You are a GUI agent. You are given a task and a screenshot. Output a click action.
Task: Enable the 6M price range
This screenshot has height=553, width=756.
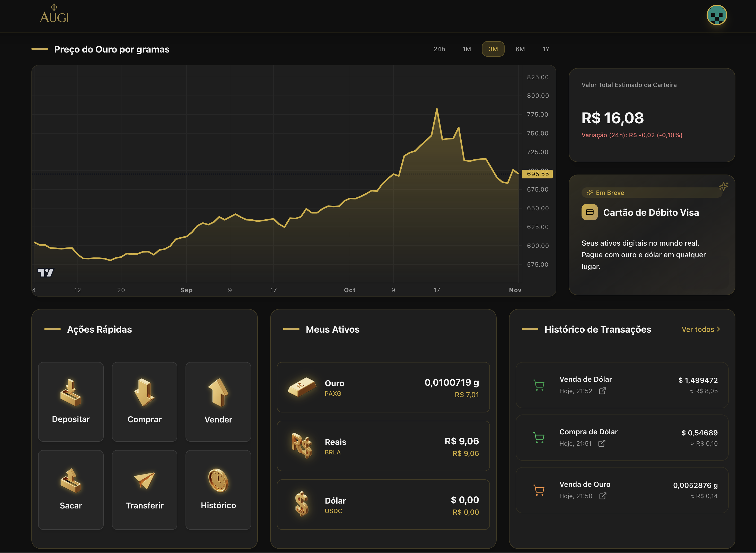(520, 49)
